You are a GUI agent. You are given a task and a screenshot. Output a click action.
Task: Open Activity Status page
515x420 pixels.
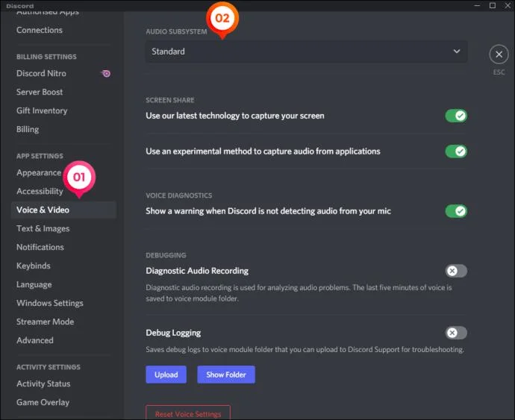[x=43, y=384]
